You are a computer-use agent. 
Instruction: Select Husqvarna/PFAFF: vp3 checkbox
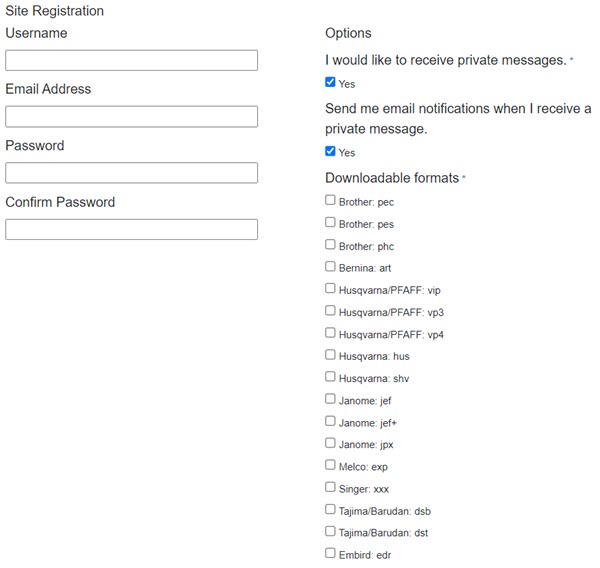pyautogui.click(x=331, y=311)
